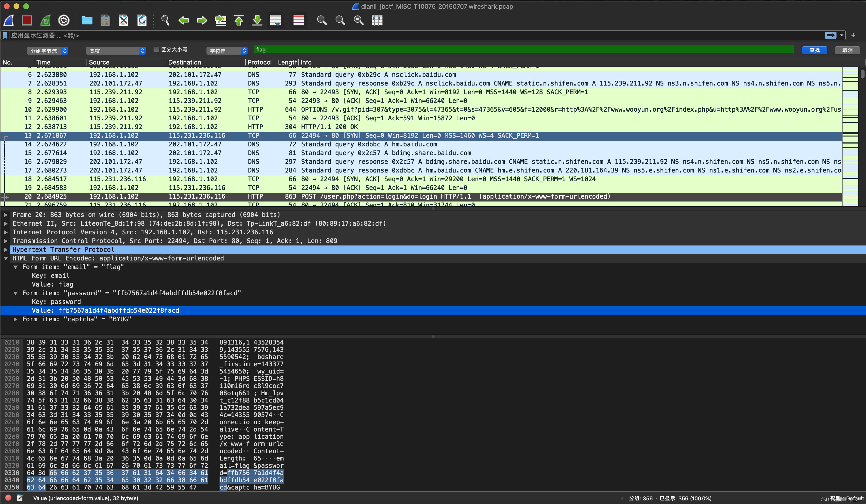Expand Internet Protocol Version 4 row
Image resolution: width=866 pixels, height=504 pixels.
[6, 232]
